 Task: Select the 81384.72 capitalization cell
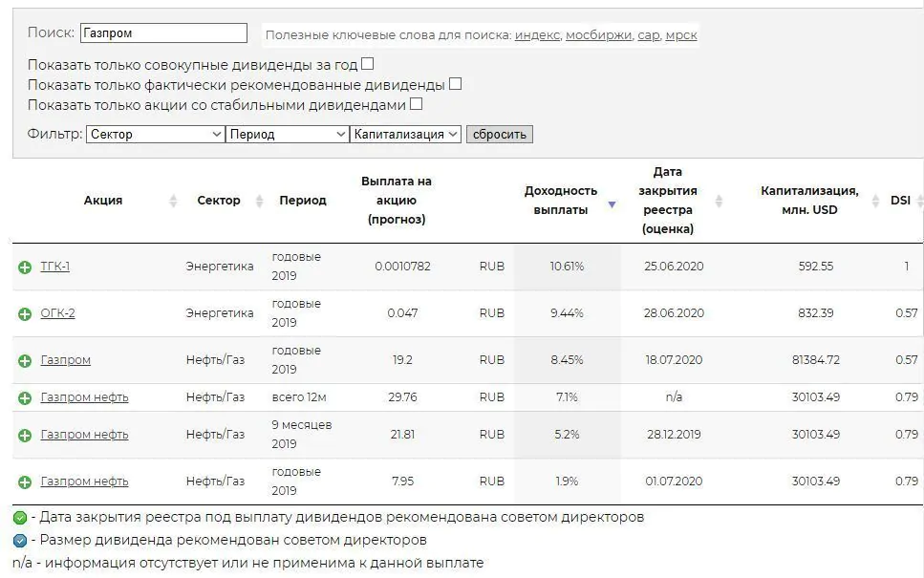tap(816, 360)
